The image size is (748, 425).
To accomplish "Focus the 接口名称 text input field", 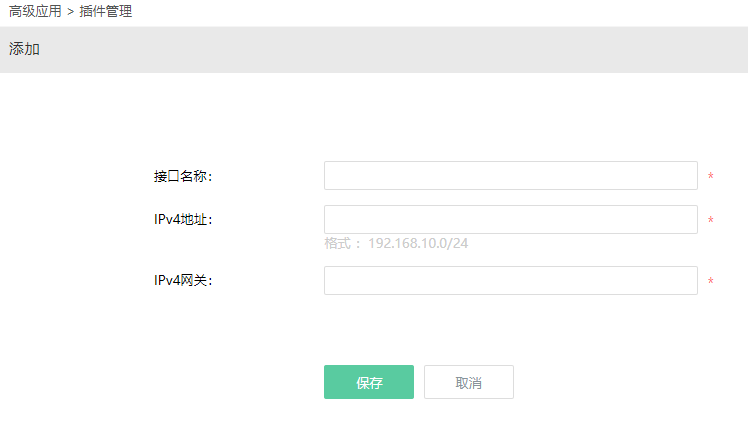I will pyautogui.click(x=510, y=176).
